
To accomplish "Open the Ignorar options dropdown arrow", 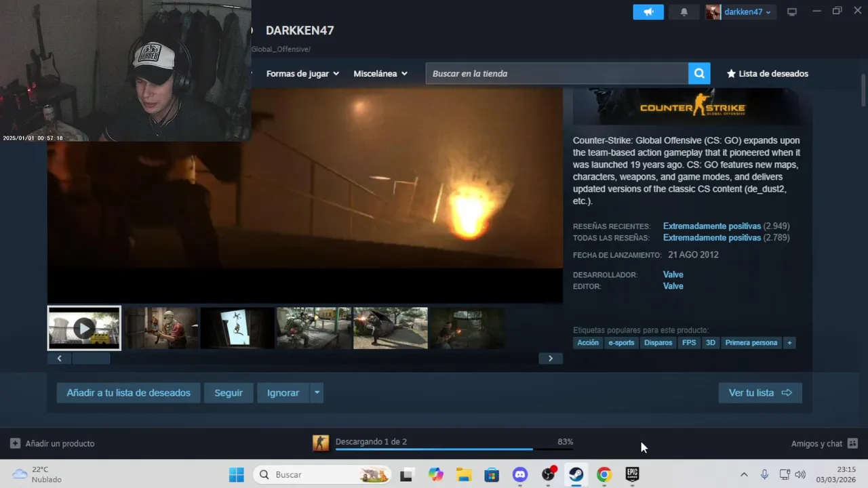I will [317, 392].
